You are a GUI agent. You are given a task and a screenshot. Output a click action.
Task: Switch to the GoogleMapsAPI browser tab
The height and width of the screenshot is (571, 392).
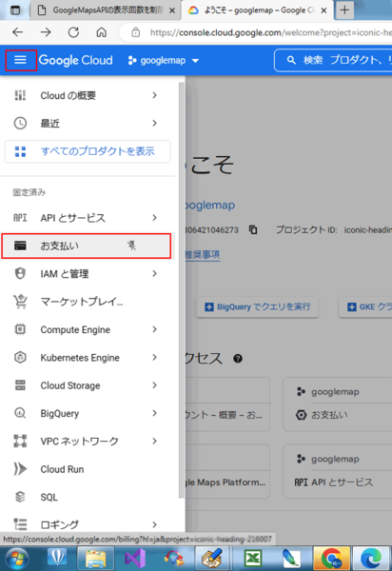tap(106, 10)
